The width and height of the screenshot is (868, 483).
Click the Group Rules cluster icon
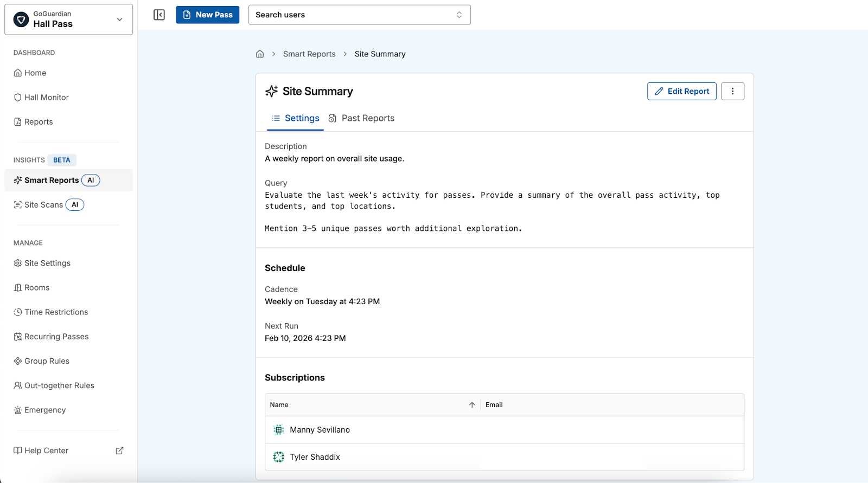pos(18,361)
